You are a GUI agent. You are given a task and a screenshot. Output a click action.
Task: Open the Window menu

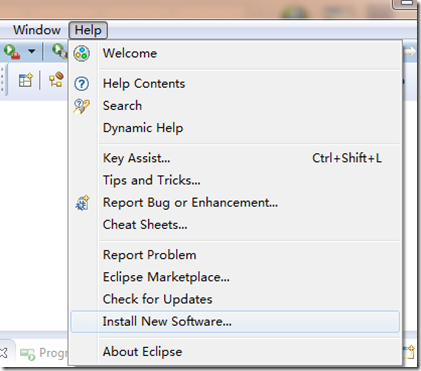(x=37, y=30)
